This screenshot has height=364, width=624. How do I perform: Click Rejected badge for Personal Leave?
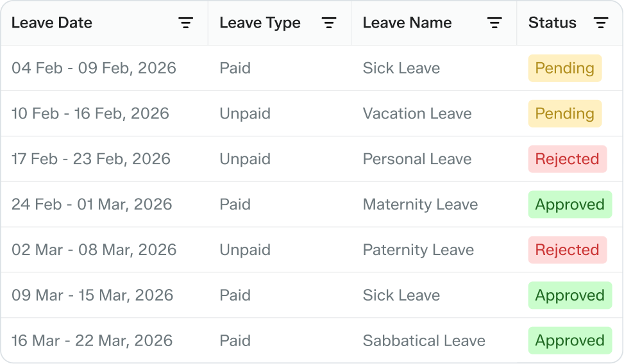[567, 159]
